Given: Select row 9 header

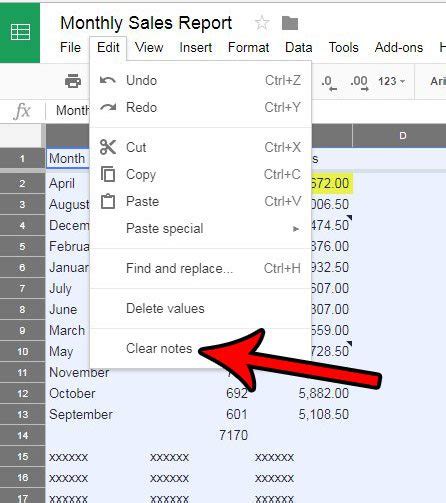Looking at the screenshot, I should 22,331.
